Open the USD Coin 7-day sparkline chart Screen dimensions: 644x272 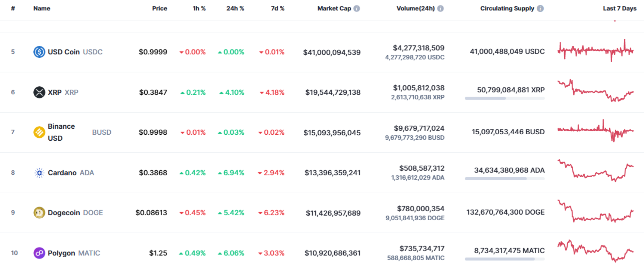pos(595,51)
